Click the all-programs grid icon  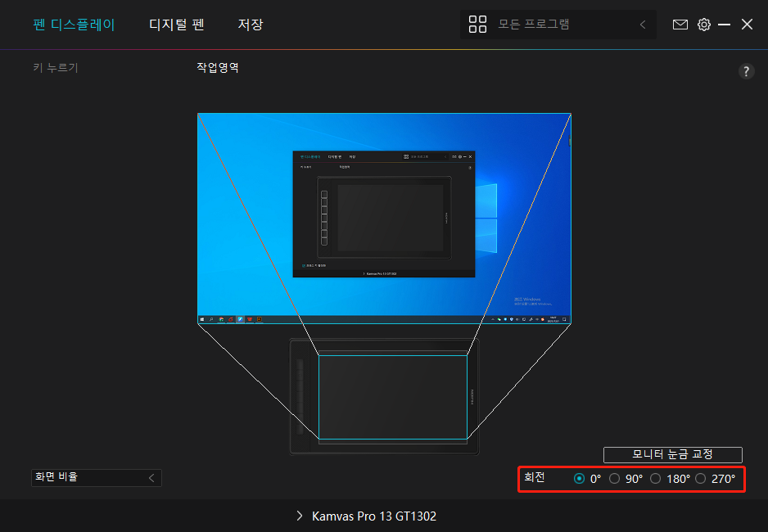(x=477, y=25)
